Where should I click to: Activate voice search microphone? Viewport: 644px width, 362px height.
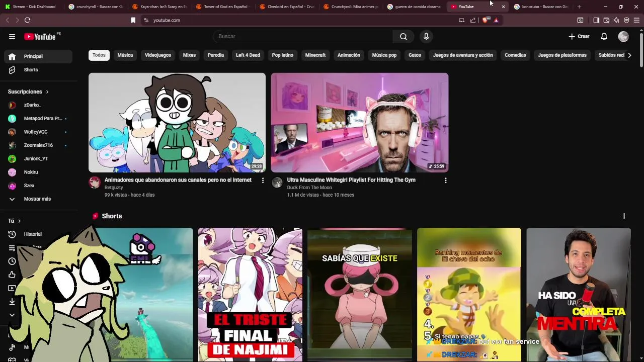tap(426, 36)
